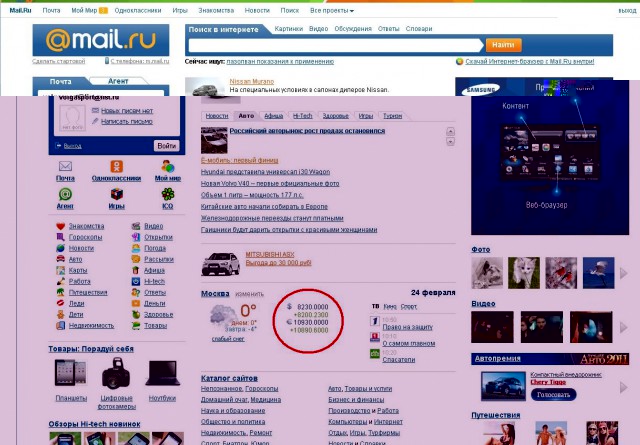This screenshot has width=640, height=445.
Task: Click the envelope icon by Новых писем нет
Action: [95, 110]
